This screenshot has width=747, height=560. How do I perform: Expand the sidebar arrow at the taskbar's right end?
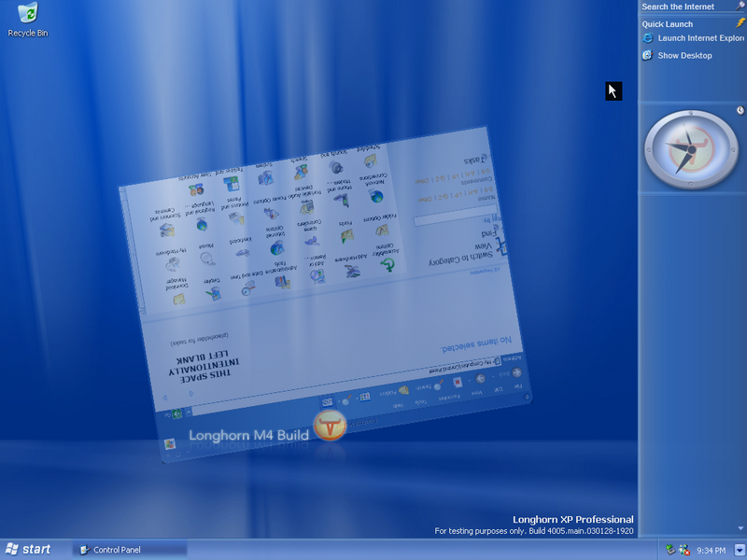coord(740,550)
